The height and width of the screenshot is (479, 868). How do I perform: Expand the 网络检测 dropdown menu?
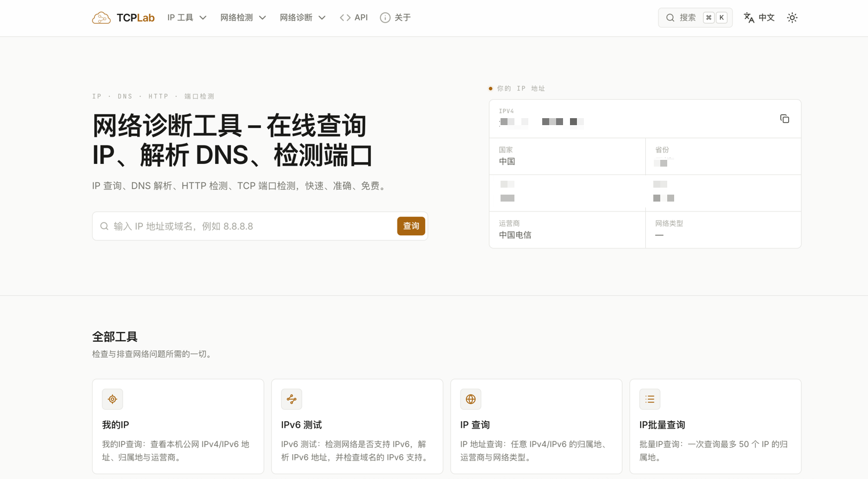[x=243, y=18]
